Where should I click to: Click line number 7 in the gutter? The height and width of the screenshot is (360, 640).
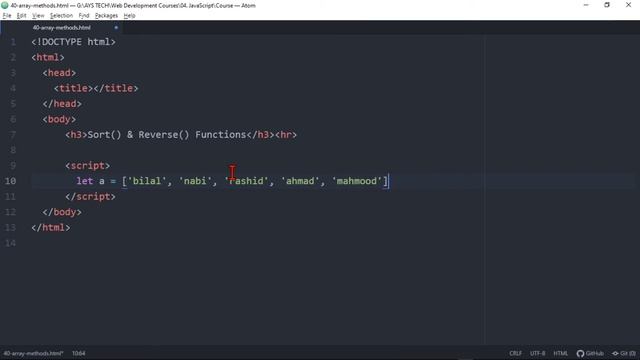point(13,135)
